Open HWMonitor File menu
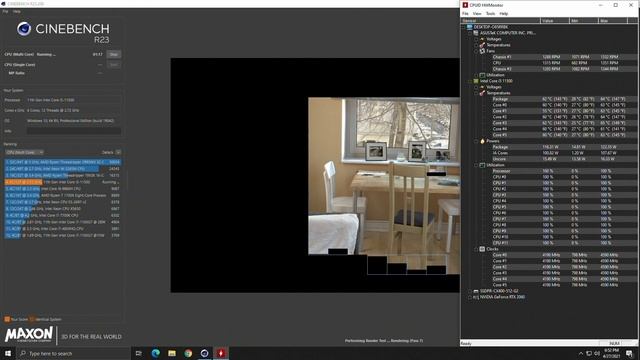This screenshot has height=360, width=640. point(465,13)
